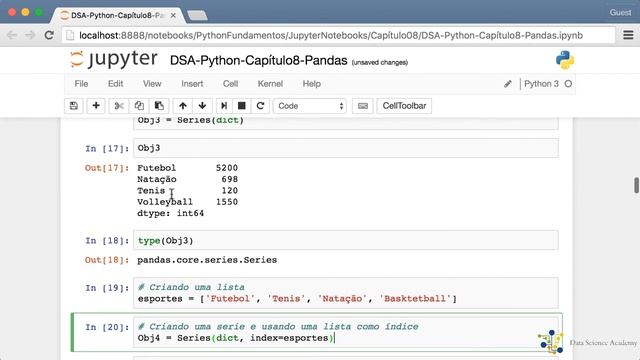Click the kernel idle circle indicator
Viewport: 640px width, 360px height.
click(x=568, y=84)
